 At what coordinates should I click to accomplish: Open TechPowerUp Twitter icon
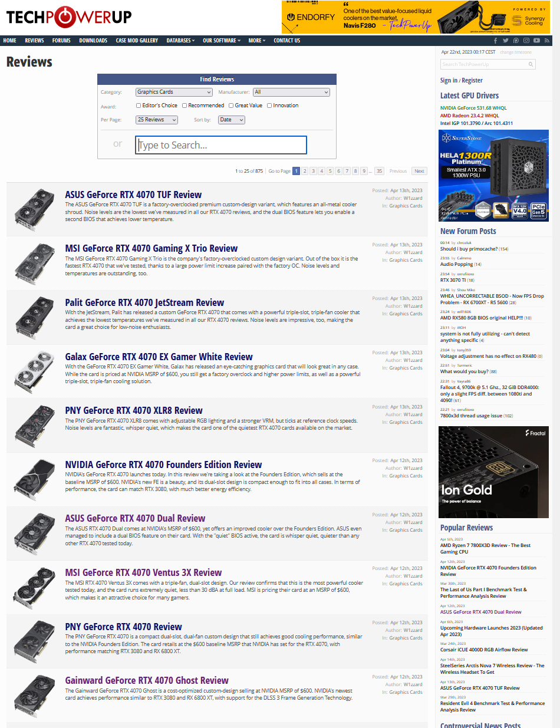coord(506,41)
